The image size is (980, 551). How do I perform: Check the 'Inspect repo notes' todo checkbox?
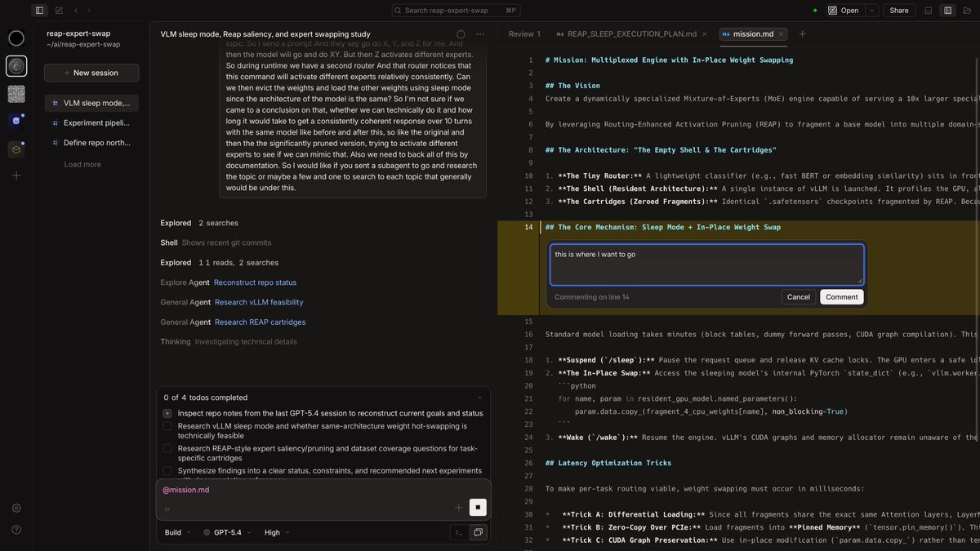tap(167, 413)
